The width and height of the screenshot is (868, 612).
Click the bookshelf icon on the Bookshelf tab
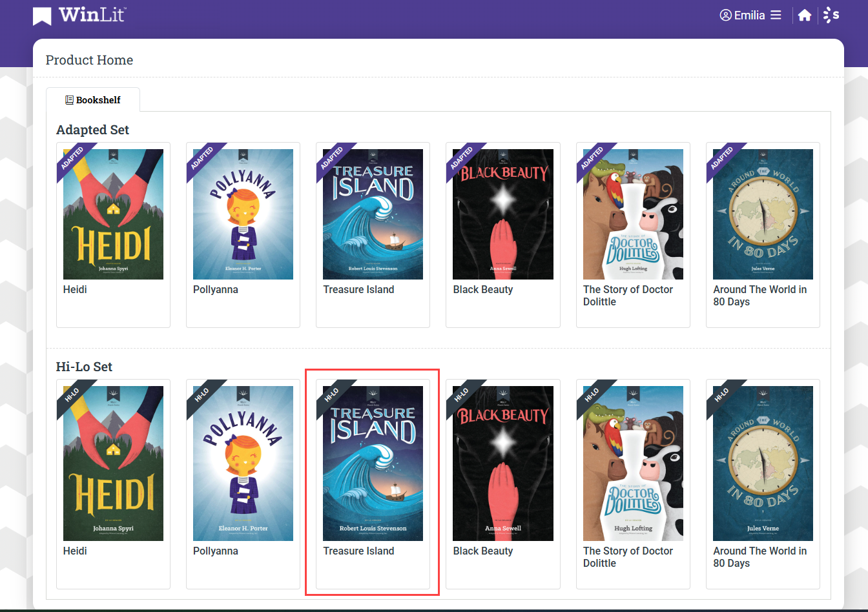(70, 99)
